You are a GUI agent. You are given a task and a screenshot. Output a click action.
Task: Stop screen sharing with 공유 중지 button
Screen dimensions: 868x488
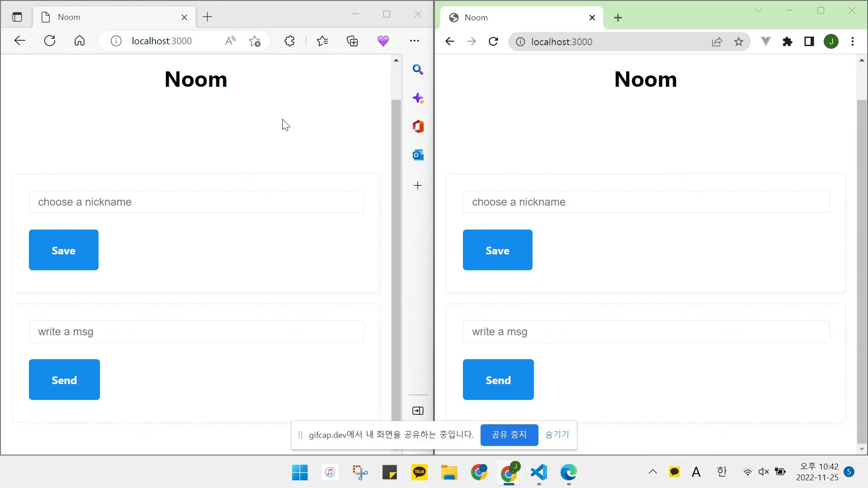[509, 435]
